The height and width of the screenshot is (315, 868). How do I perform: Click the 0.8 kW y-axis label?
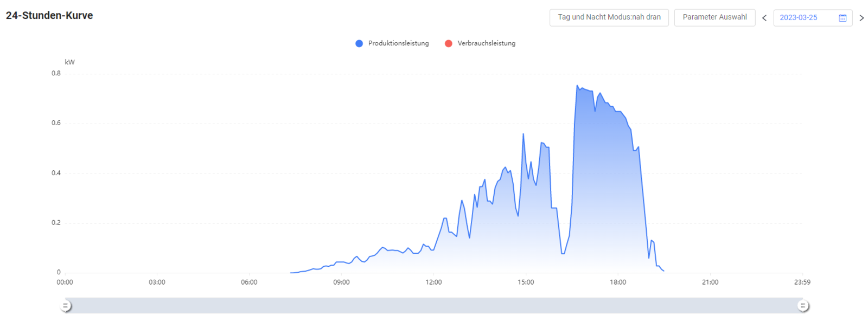coord(56,73)
